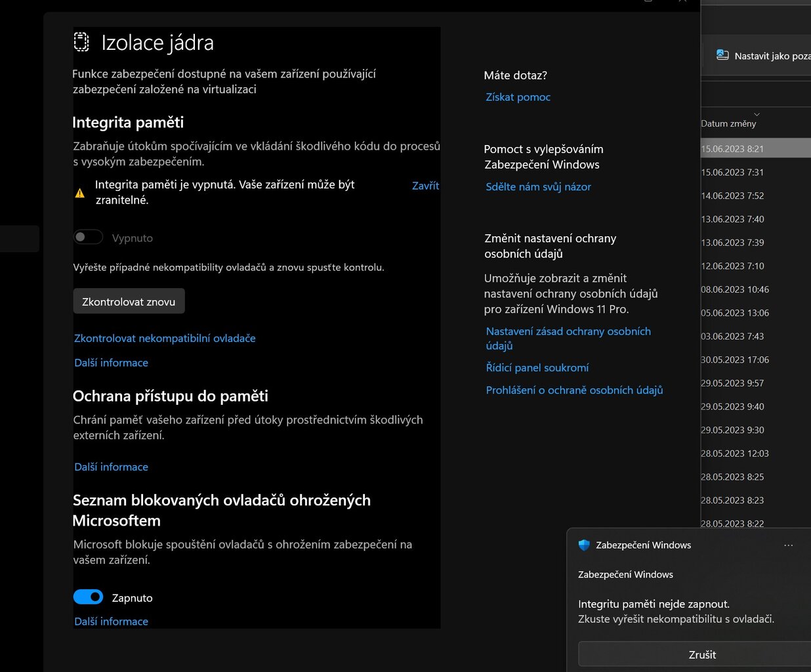Viewport: 811px width, 672px height.
Task: Disable the driver blocklist switch labeled Zapnuto
Action: click(89, 597)
